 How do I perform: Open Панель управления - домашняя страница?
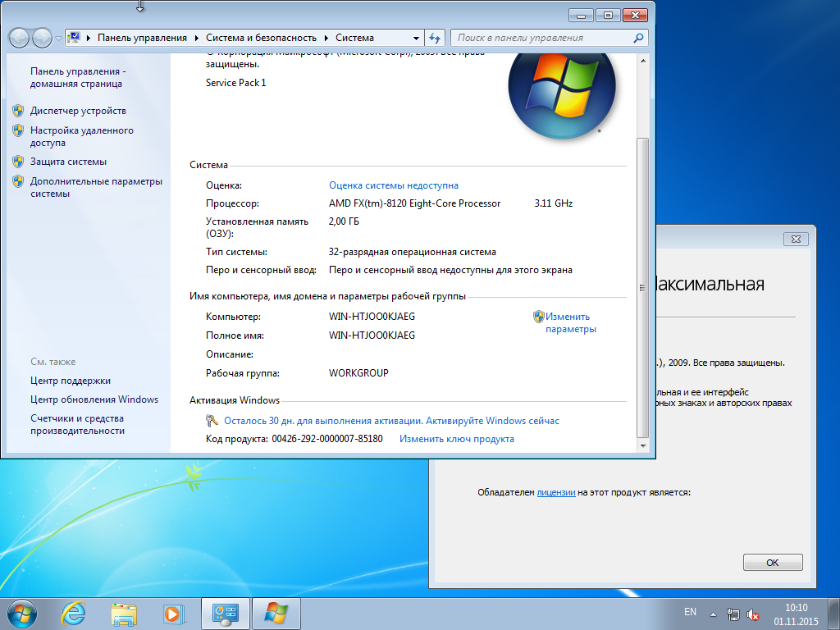(x=78, y=77)
